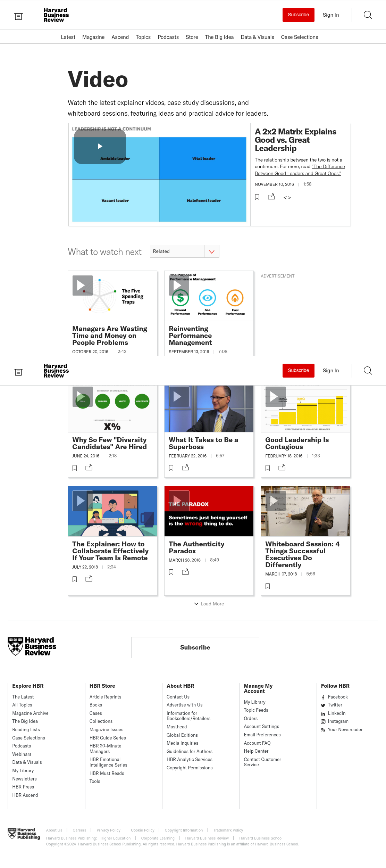Open Case Selections in navigation bar
The height and width of the screenshot is (868, 386).
click(x=299, y=37)
